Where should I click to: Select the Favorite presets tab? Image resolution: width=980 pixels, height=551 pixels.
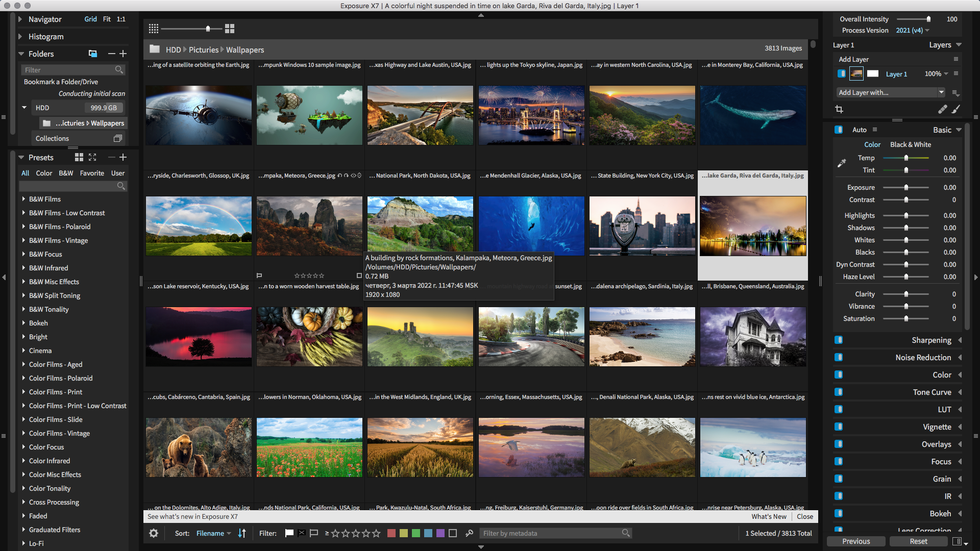coord(92,173)
